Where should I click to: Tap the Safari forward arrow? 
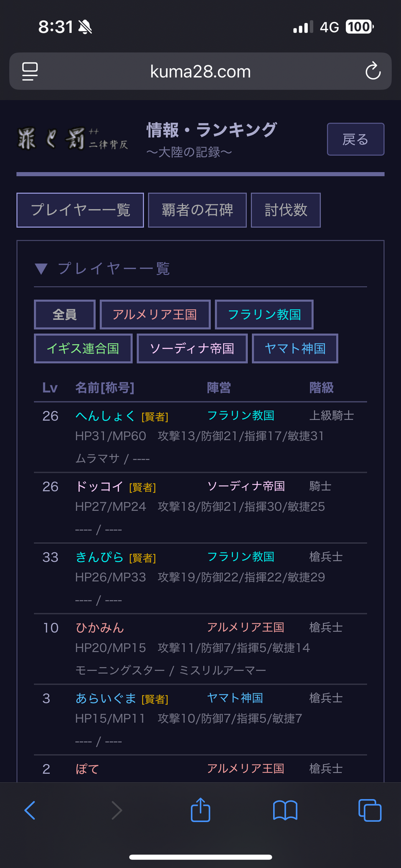tap(117, 810)
